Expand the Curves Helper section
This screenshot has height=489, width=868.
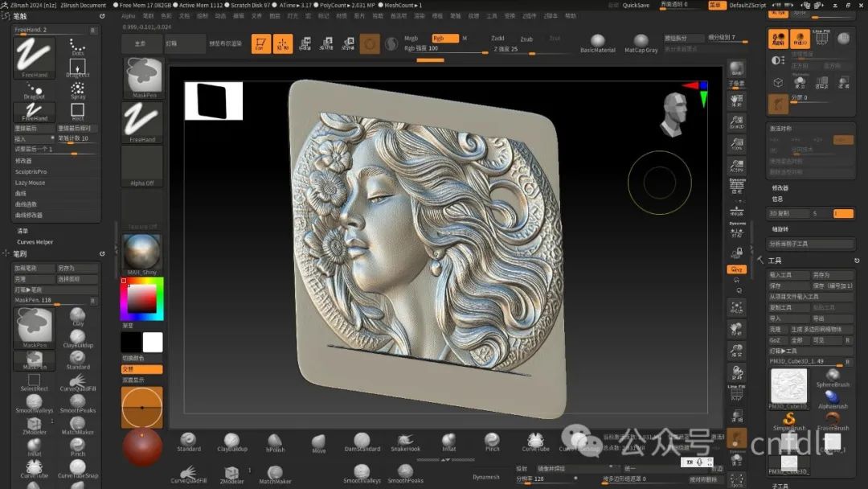[35, 242]
